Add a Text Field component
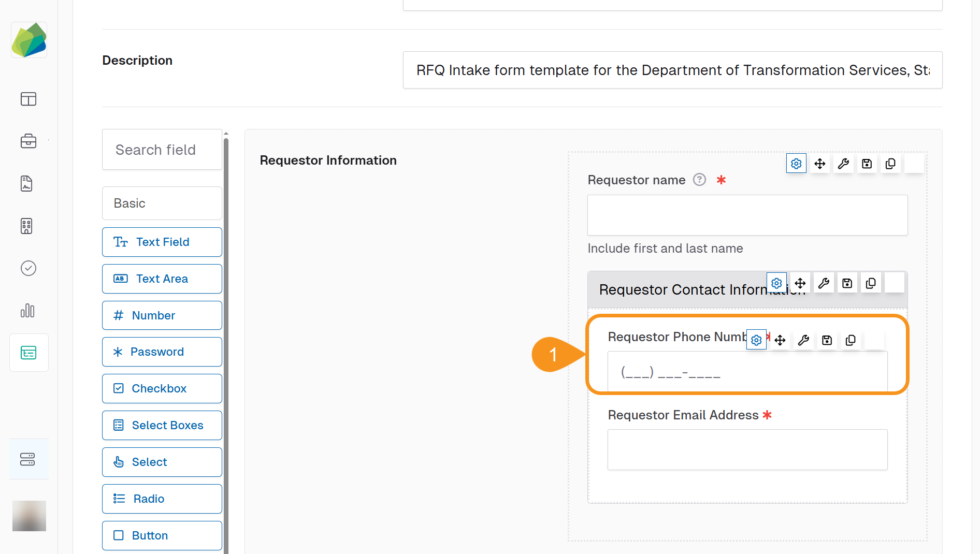 tap(162, 242)
